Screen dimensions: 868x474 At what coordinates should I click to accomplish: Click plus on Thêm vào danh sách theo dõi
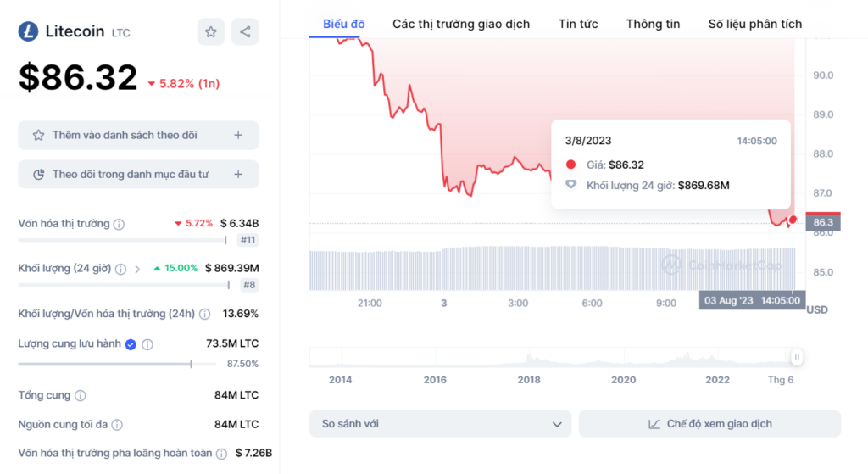[x=238, y=135]
